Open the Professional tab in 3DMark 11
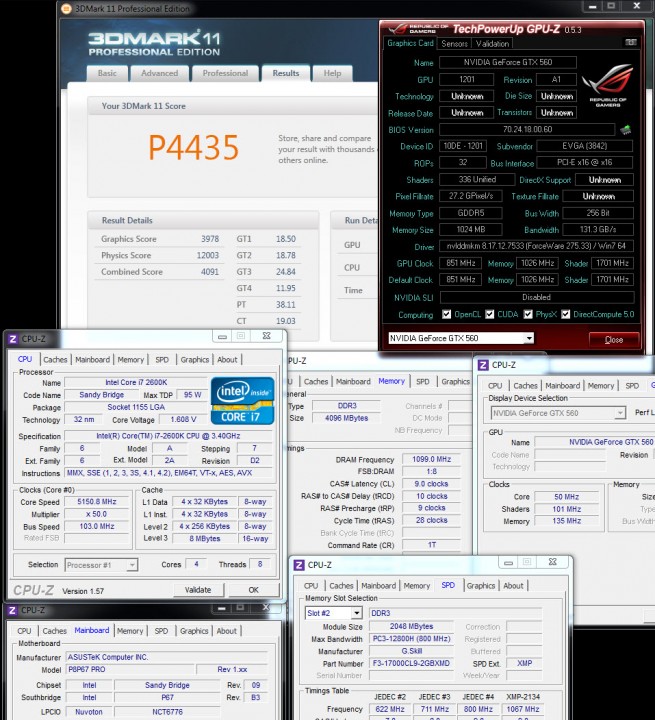This screenshot has height=720, width=655. pyautogui.click(x=225, y=73)
